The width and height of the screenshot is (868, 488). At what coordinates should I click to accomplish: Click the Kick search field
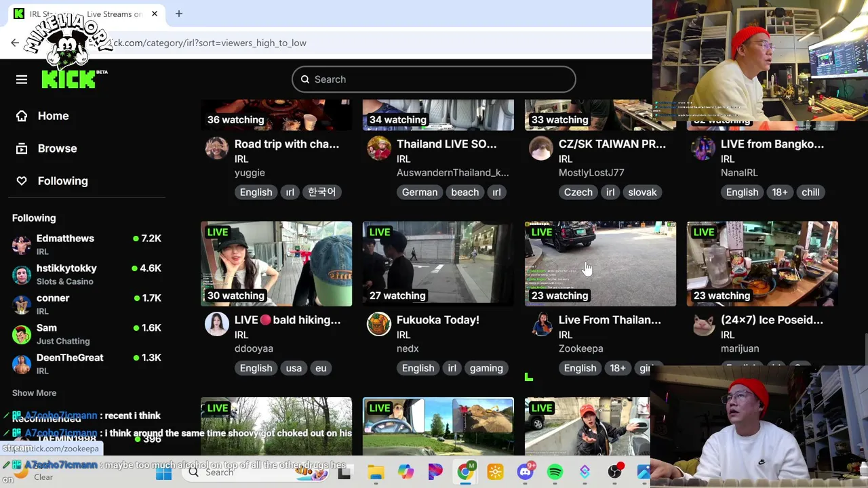[x=434, y=79]
